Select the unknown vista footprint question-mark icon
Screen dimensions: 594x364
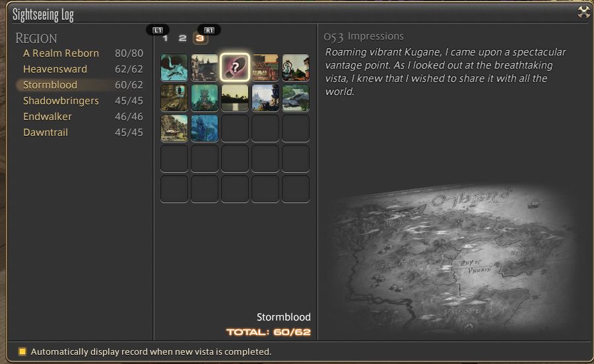coord(235,67)
